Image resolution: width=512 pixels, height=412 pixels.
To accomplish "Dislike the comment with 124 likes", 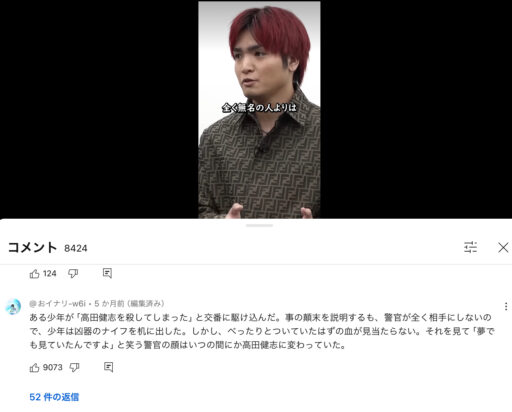I will 73,274.
